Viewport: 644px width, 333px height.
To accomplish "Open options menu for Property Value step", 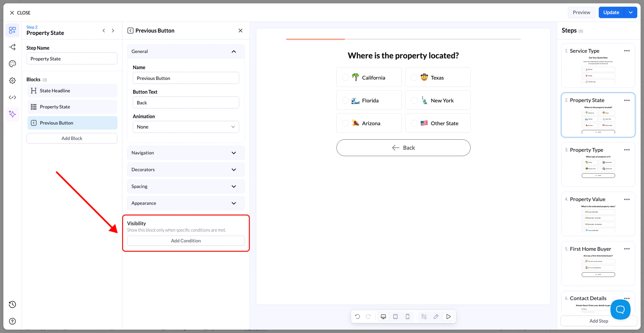I will [x=627, y=199].
